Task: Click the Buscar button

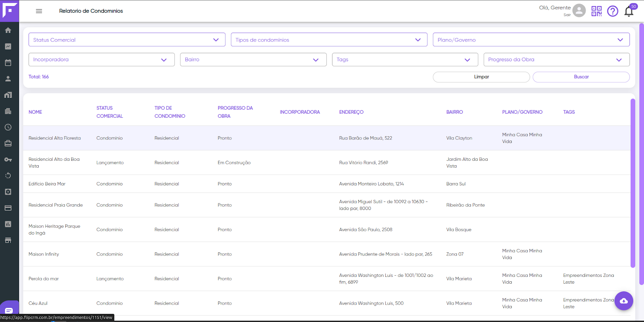Action: click(581, 77)
